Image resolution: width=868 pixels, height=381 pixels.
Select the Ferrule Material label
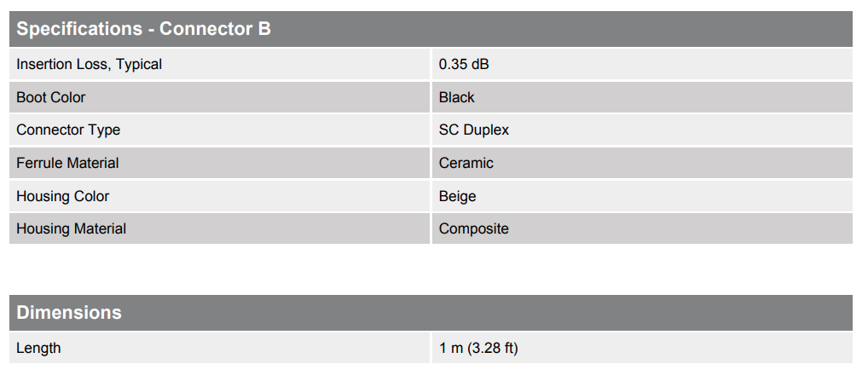pos(67,163)
